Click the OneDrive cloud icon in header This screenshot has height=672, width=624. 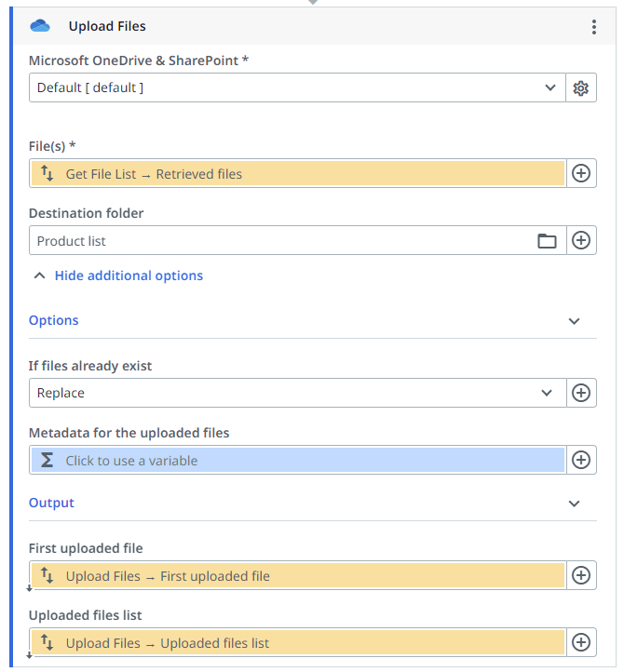coord(40,27)
